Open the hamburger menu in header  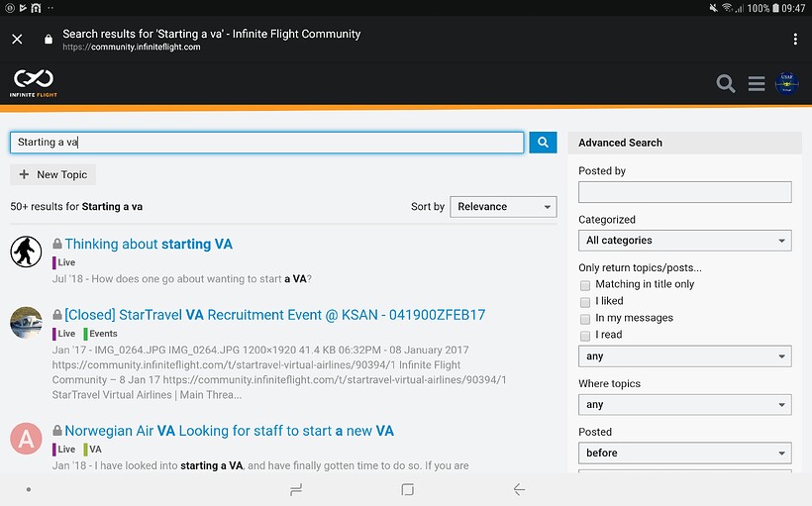click(757, 83)
